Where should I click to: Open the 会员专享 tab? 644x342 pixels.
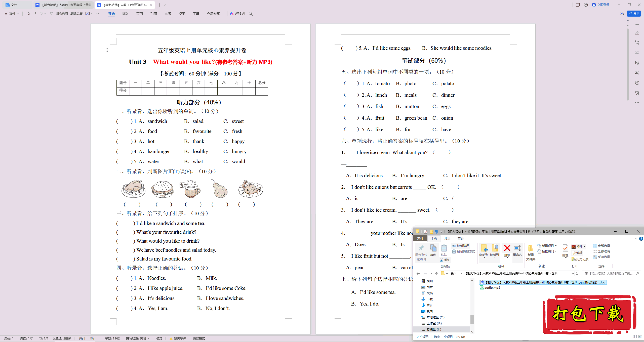[213, 14]
